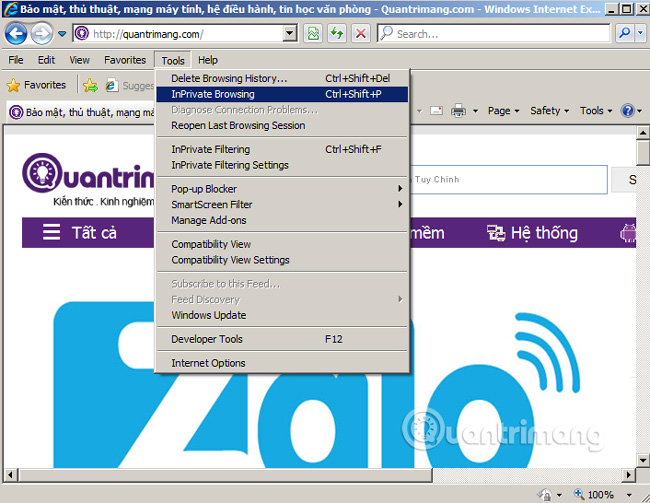Screen dimensions: 650x503
Task: Toggle Compatibility View menu item
Action: tap(282, 245)
